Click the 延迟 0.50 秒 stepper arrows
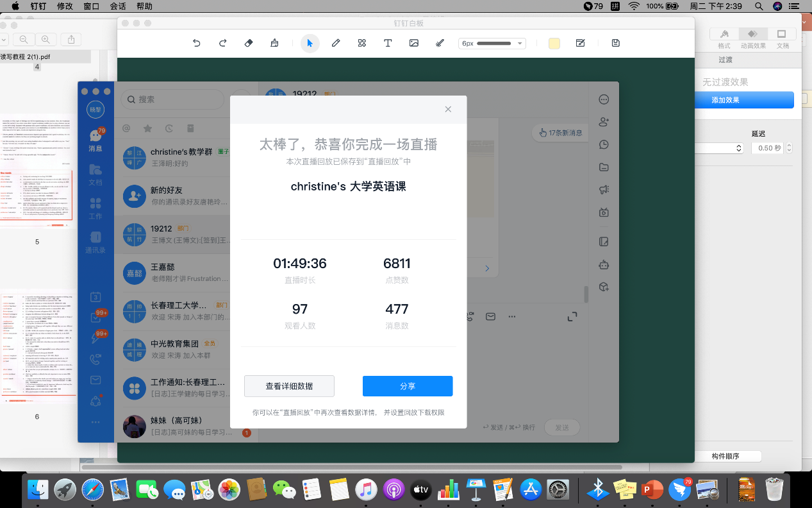812x508 pixels. tap(789, 148)
